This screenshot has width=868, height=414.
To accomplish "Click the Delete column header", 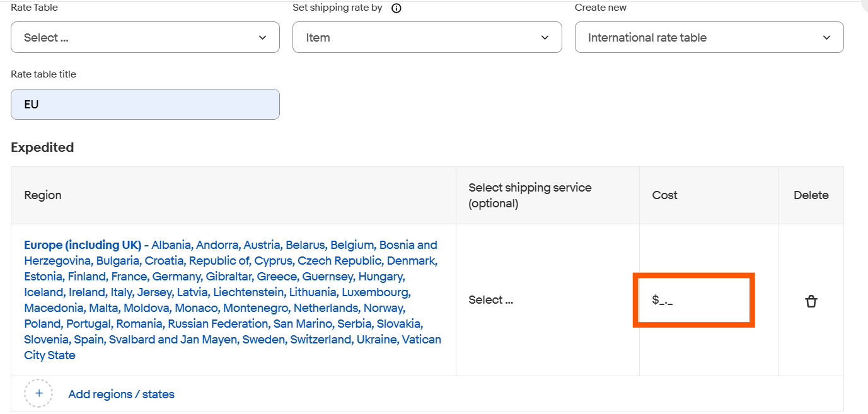I will pos(811,195).
